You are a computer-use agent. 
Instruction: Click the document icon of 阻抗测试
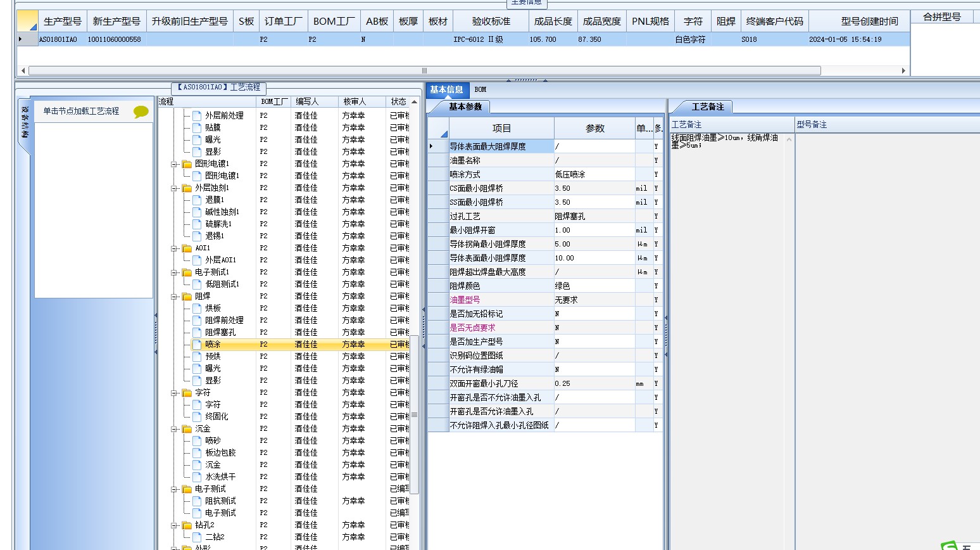point(197,501)
